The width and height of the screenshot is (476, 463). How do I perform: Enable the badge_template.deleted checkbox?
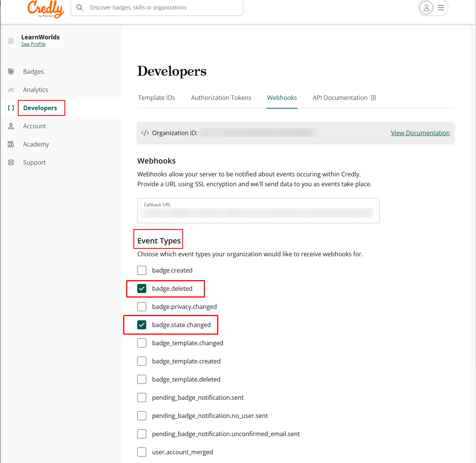coord(142,379)
